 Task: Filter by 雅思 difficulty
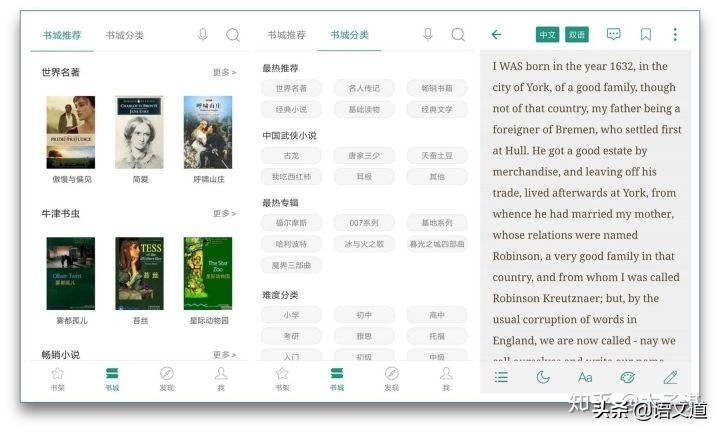pyautogui.click(x=364, y=336)
